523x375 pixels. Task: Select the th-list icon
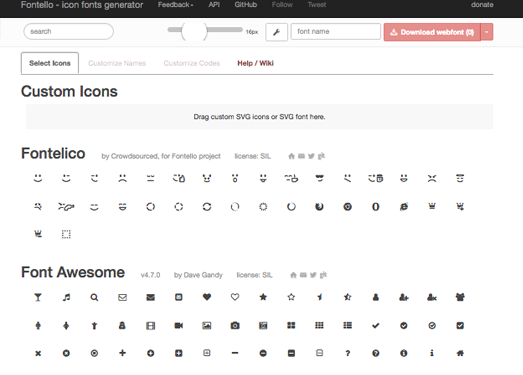tap(348, 325)
